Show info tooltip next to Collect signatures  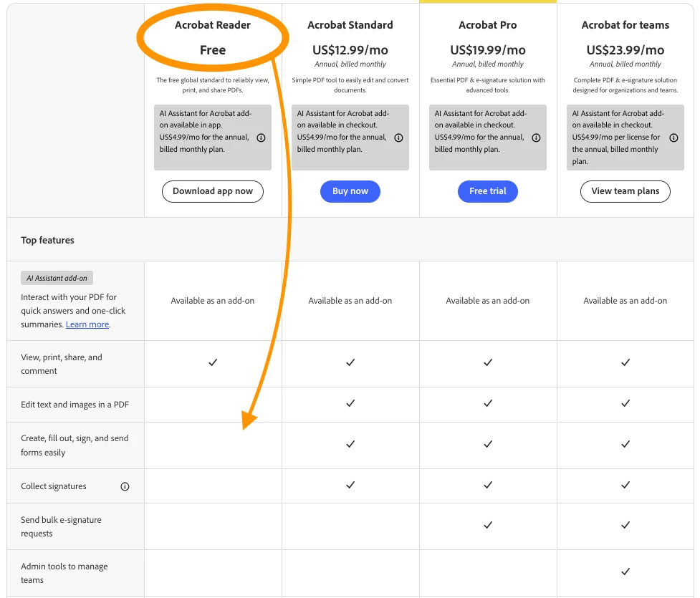pyautogui.click(x=125, y=486)
